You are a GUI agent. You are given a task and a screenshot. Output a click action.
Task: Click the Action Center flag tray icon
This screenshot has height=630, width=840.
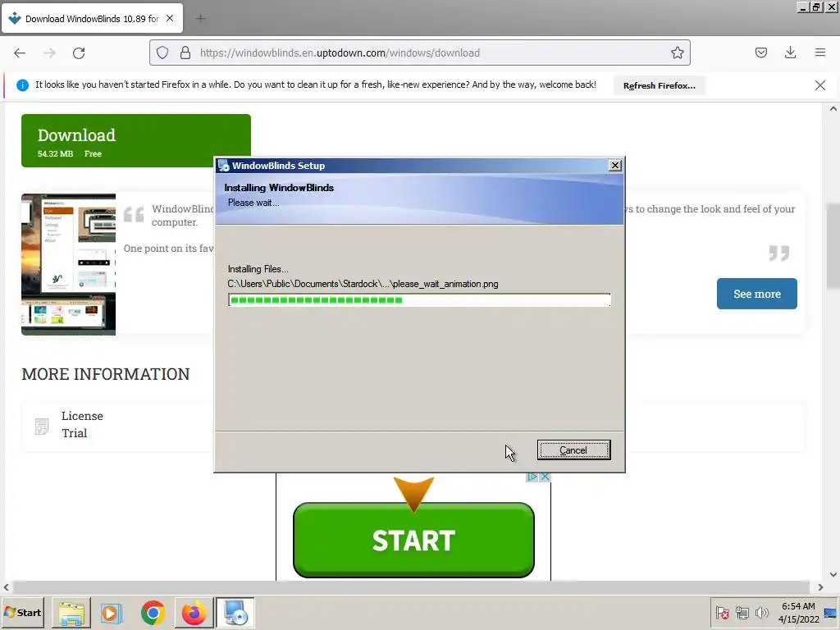[x=722, y=613]
